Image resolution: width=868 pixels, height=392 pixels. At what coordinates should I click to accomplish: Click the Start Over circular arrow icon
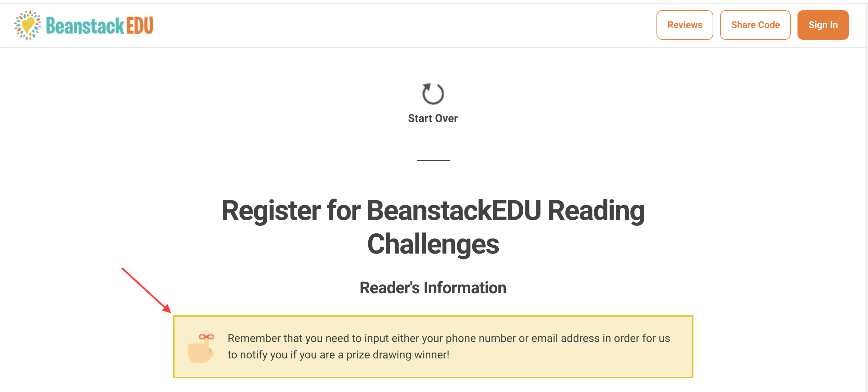click(x=433, y=94)
